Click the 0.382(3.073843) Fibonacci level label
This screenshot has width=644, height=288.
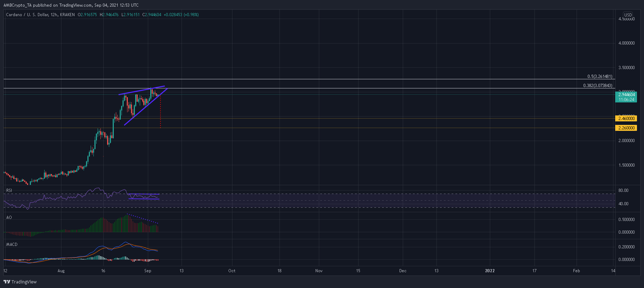pos(598,86)
